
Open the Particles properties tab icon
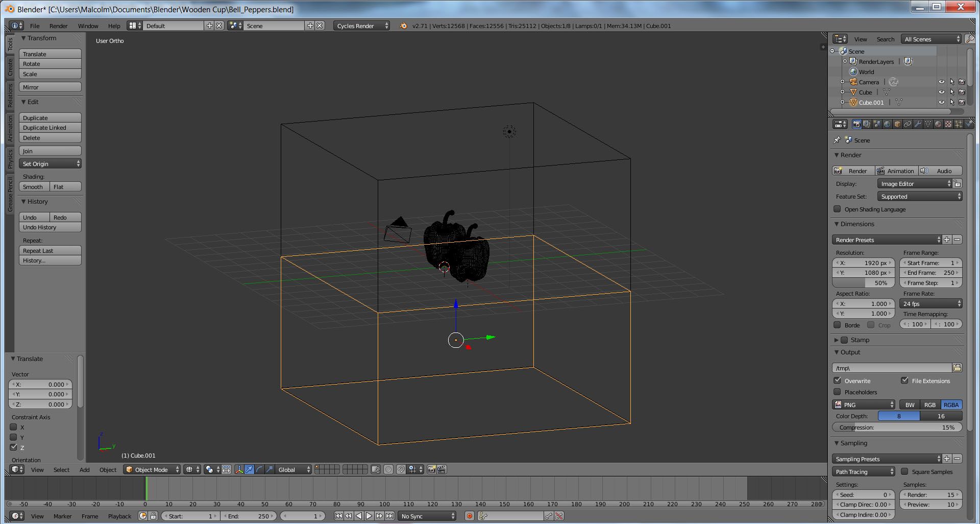click(x=959, y=124)
